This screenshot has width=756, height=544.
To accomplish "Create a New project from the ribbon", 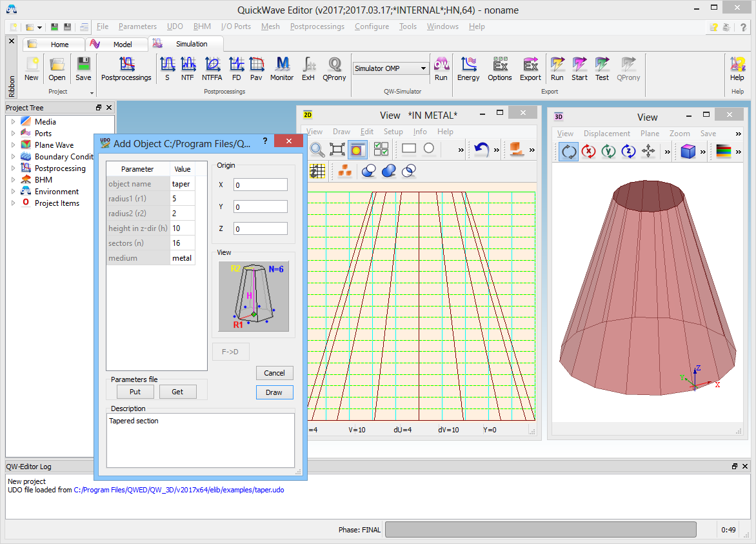I will click(x=32, y=68).
